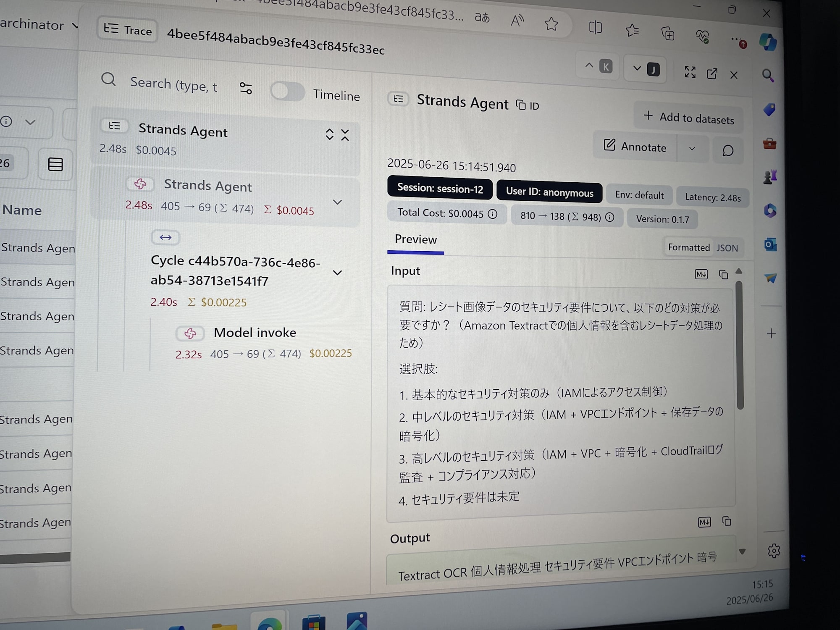Open the info dropdown chevron at left
Image resolution: width=840 pixels, height=630 pixels.
point(30,122)
